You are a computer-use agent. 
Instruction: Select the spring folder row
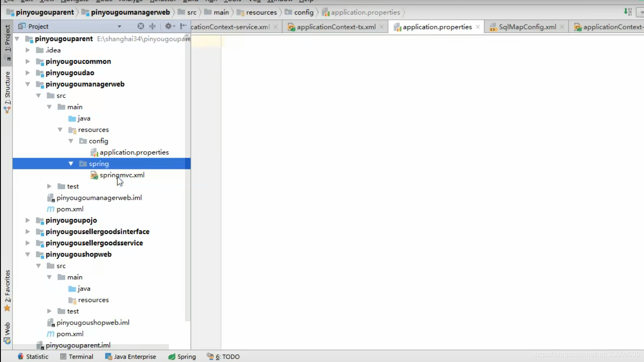point(102,164)
